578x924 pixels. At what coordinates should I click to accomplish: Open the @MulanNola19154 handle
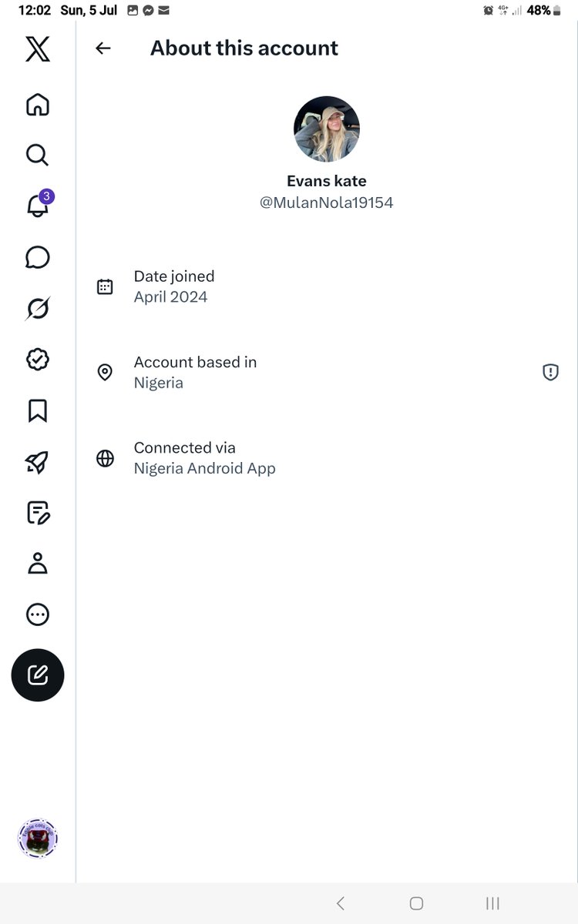[327, 203]
